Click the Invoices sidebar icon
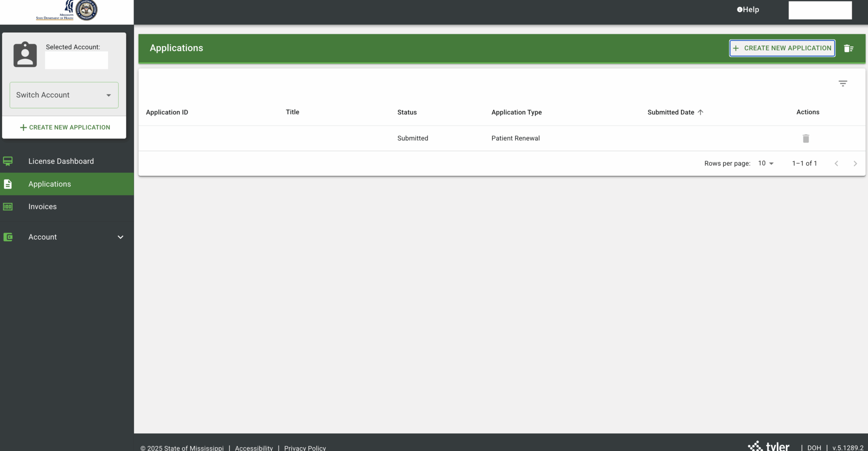The width and height of the screenshot is (868, 451). [x=8, y=207]
